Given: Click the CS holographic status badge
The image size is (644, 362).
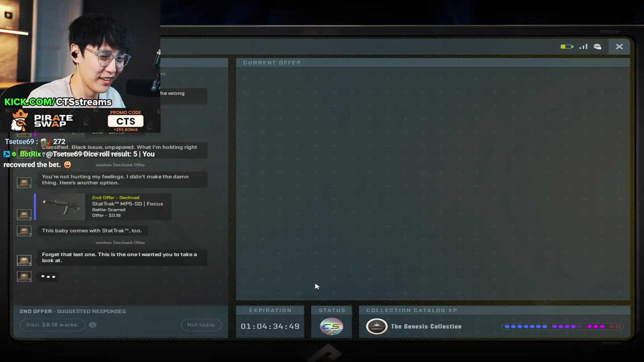Looking at the screenshot, I should coord(332,326).
